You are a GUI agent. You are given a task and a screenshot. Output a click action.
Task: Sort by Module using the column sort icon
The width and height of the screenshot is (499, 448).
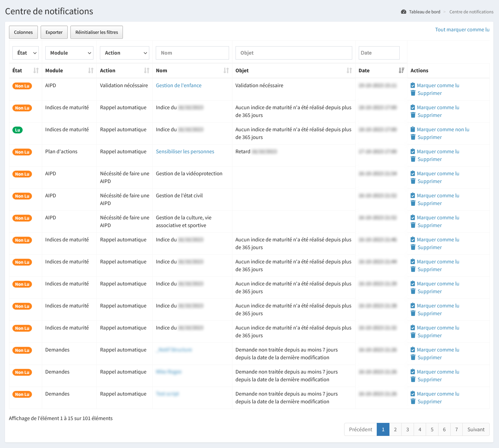click(91, 70)
